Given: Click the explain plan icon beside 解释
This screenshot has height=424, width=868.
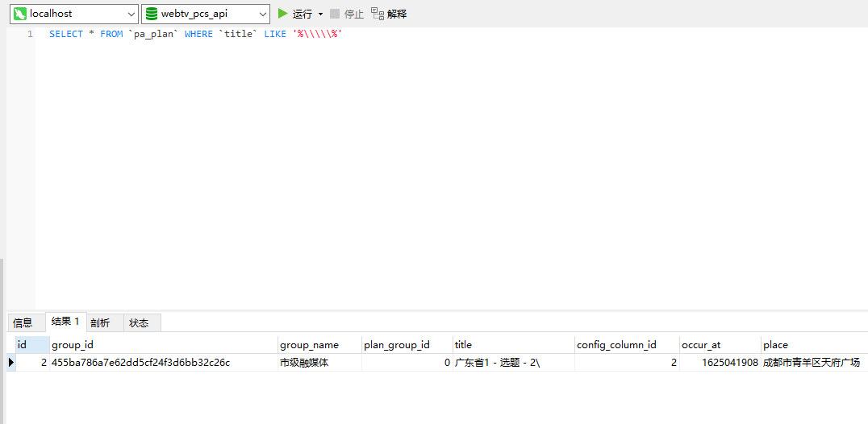Looking at the screenshot, I should [x=377, y=13].
